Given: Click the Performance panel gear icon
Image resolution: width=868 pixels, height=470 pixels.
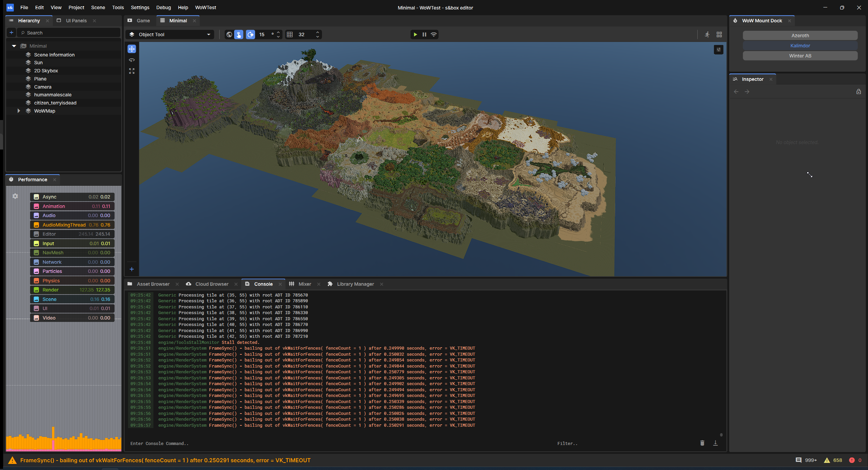Looking at the screenshot, I should click(15, 196).
